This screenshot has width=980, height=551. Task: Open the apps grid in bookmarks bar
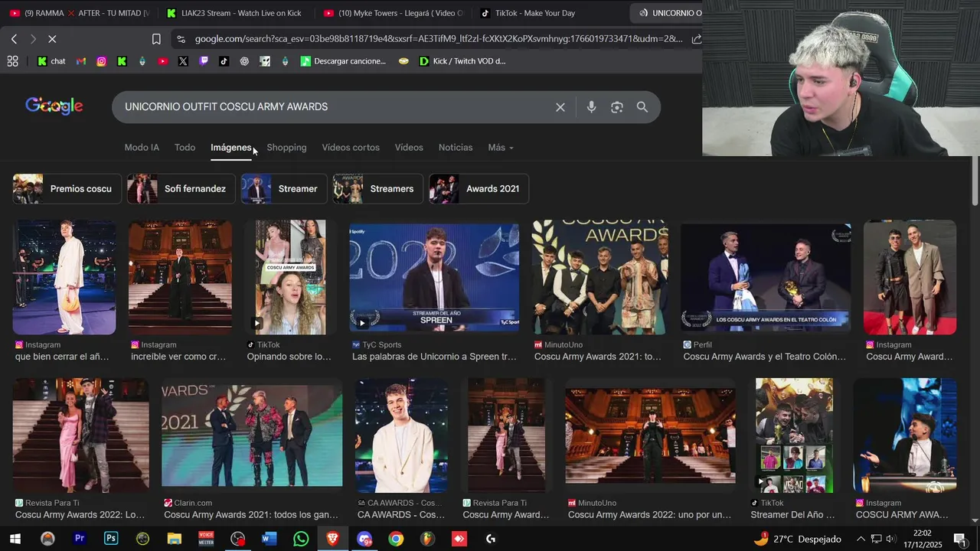tap(13, 61)
